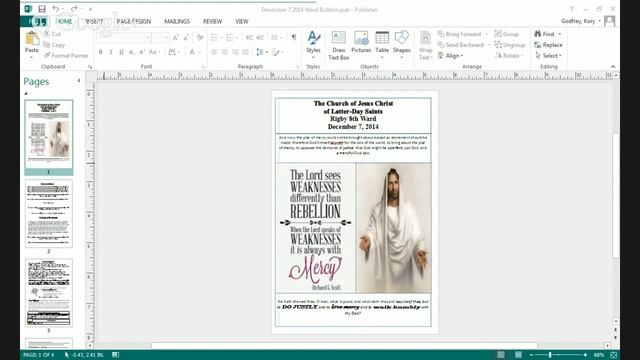Click the Paste icon
This screenshot has width=640, height=360.
[x=32, y=39]
